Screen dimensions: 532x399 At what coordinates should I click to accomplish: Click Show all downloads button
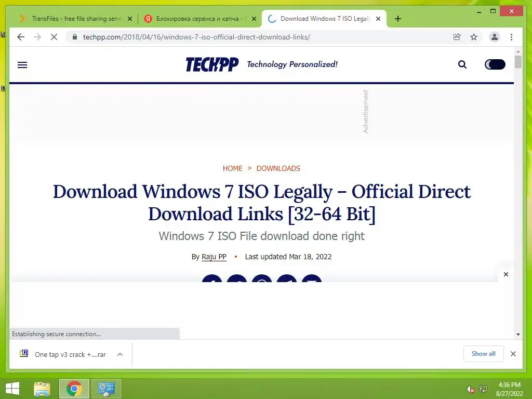tap(484, 354)
